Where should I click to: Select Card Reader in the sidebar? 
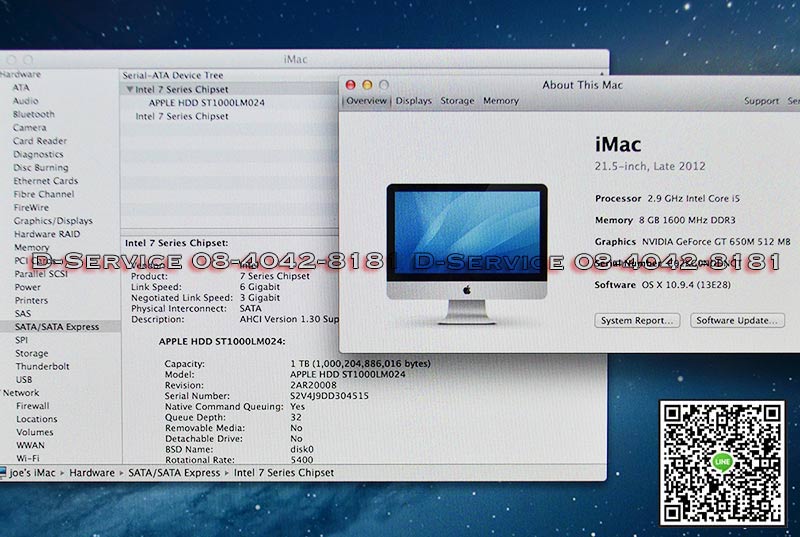[x=40, y=141]
